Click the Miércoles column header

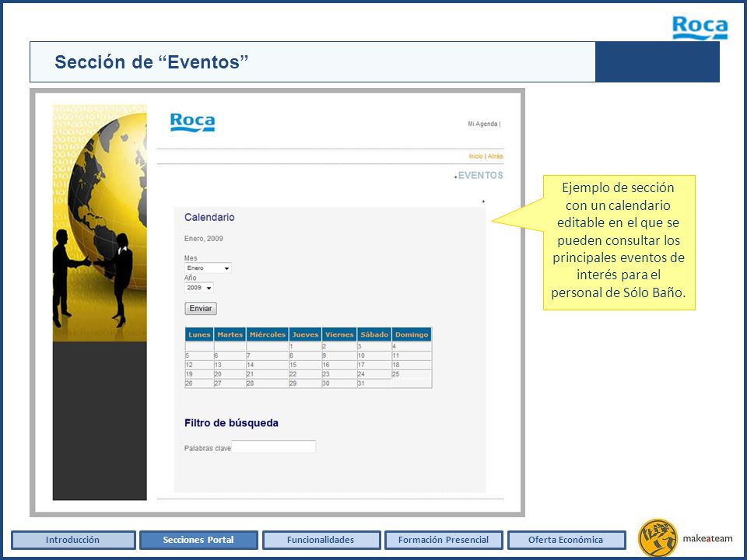click(267, 334)
